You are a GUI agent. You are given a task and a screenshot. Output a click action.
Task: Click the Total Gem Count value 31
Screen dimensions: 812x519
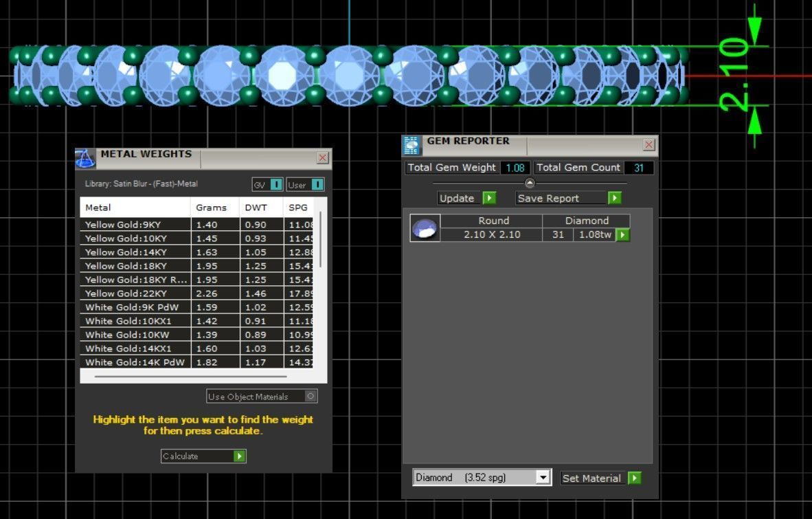638,168
